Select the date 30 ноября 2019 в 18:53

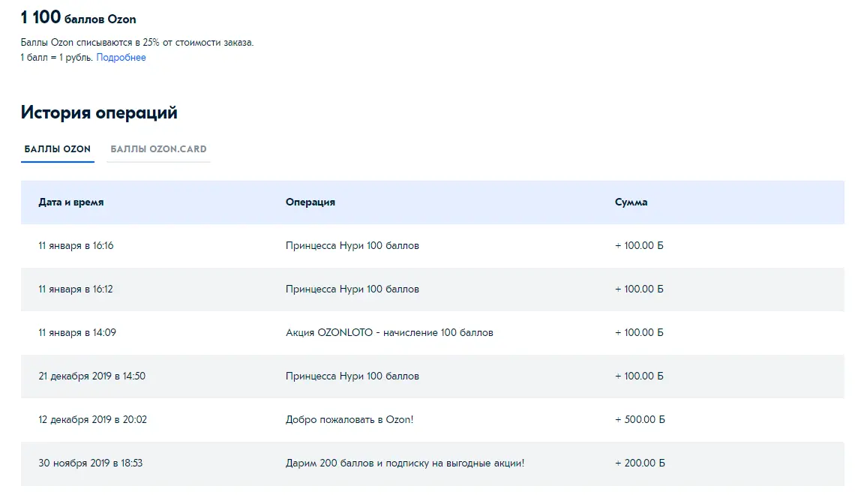click(90, 463)
